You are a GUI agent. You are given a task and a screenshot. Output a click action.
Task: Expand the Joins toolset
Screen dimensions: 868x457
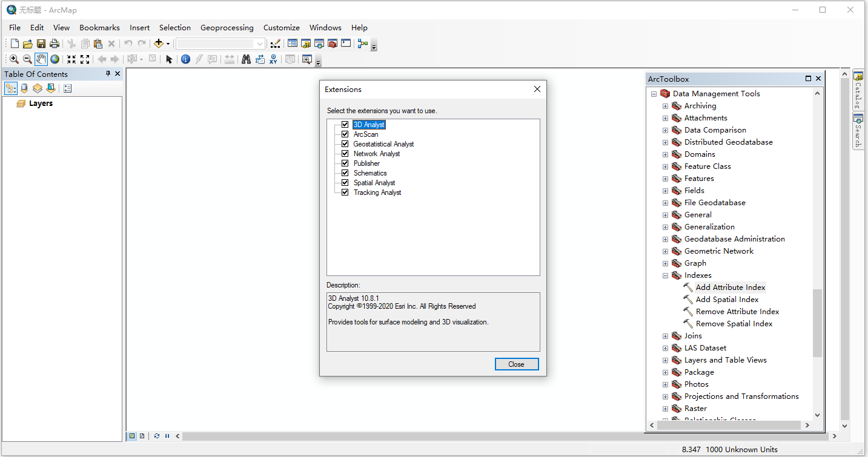(666, 336)
